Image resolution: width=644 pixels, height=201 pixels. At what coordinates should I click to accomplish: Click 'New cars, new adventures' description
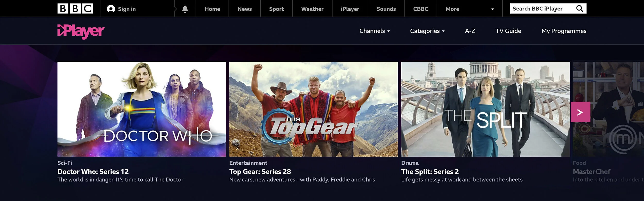tap(302, 180)
